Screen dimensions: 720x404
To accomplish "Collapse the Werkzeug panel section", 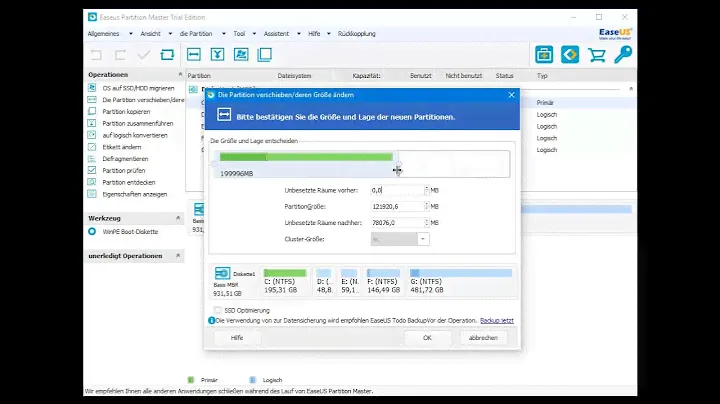I will click(179, 217).
